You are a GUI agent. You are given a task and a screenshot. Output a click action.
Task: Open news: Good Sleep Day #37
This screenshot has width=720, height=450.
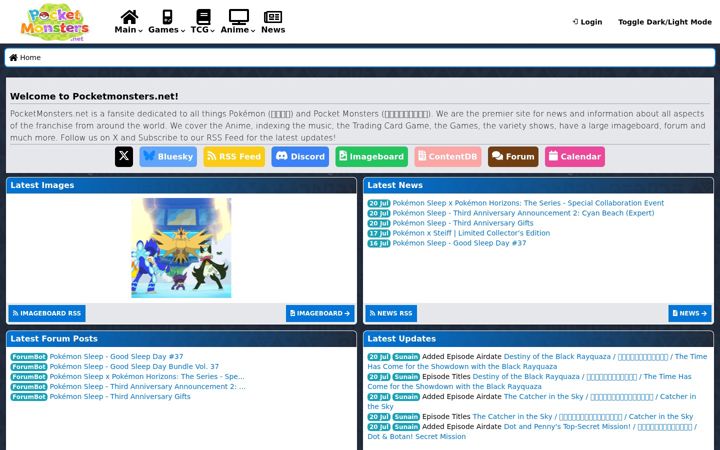coord(459,243)
